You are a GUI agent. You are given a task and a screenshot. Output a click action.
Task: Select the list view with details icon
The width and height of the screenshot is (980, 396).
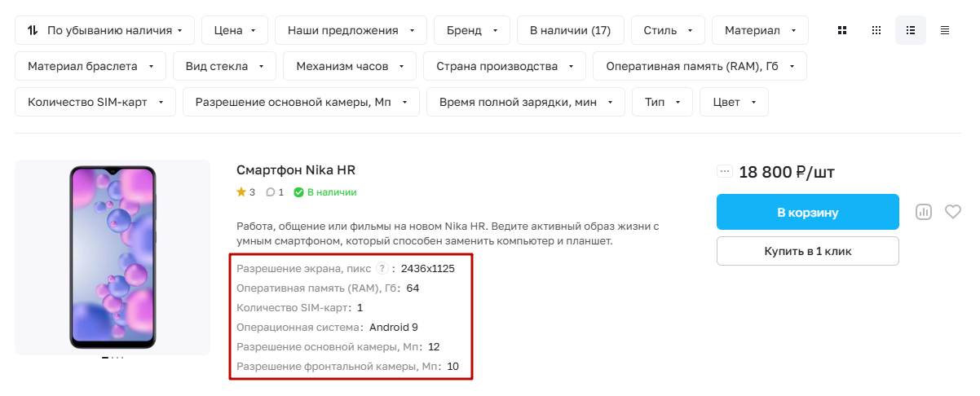pos(911,30)
